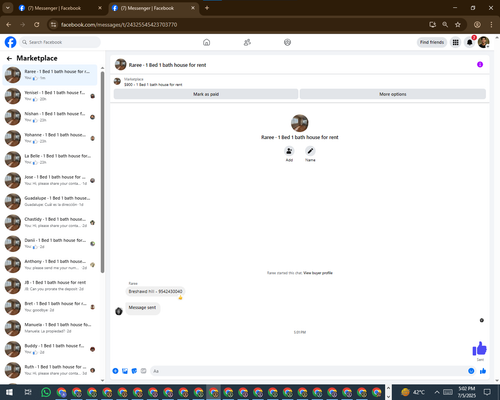Viewport: 500px width, 400px height.
Task: Choose a GIF icon in composer
Action: point(143,371)
